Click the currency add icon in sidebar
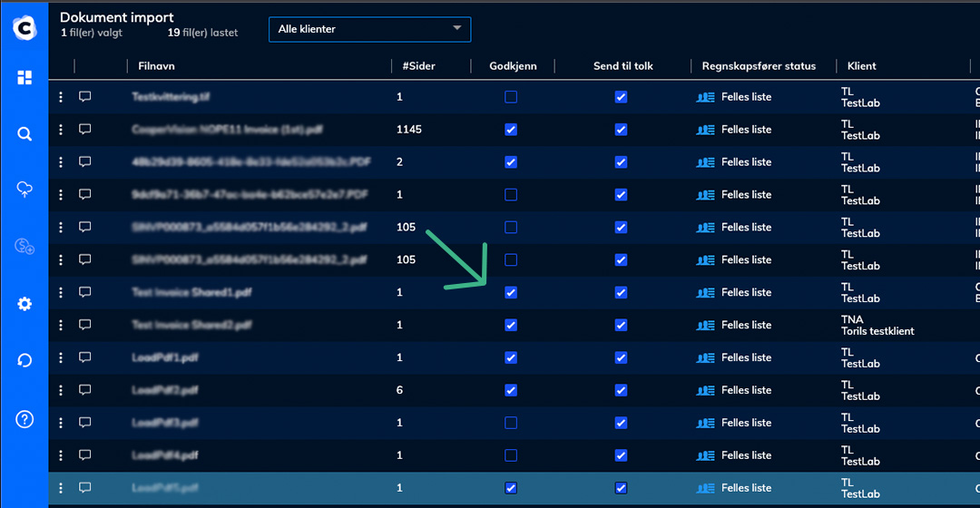 (x=24, y=247)
